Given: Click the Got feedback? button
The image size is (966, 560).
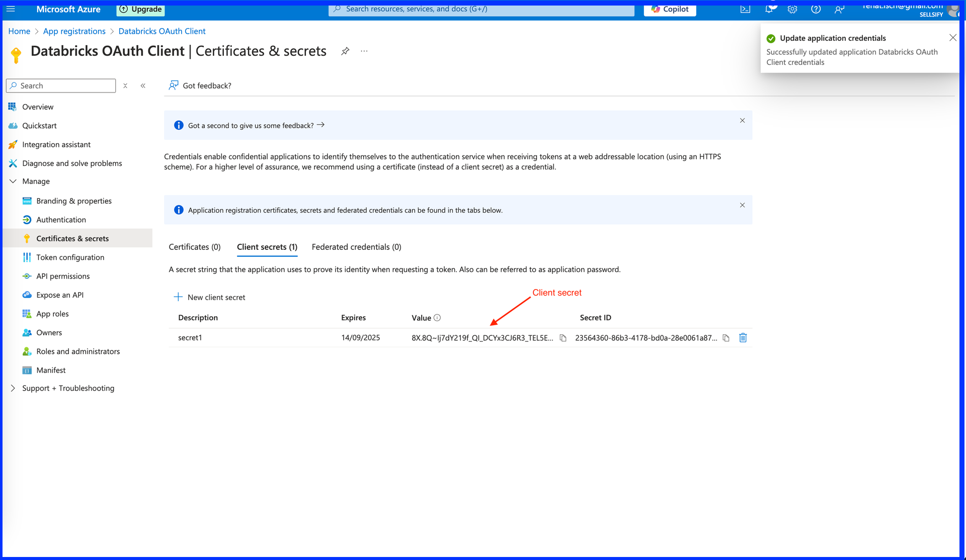Looking at the screenshot, I should click(200, 85).
